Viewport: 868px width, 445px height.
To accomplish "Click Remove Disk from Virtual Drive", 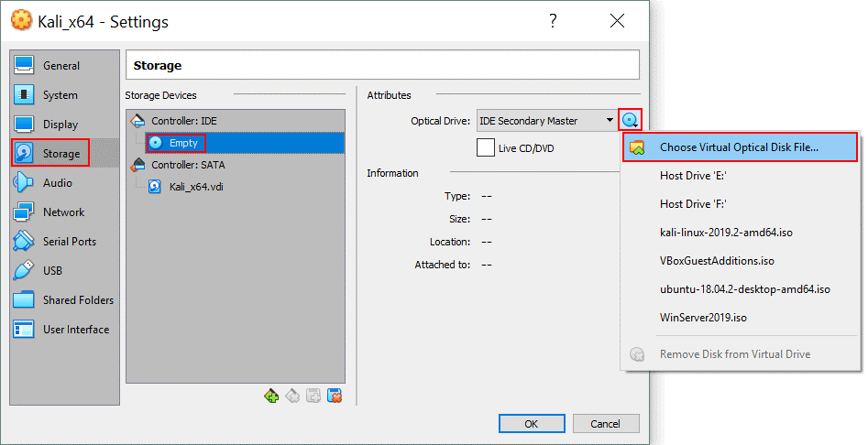I will point(740,353).
